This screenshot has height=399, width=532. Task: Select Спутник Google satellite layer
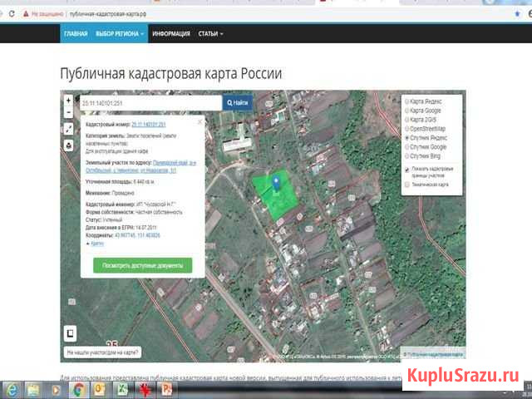pyautogui.click(x=426, y=147)
